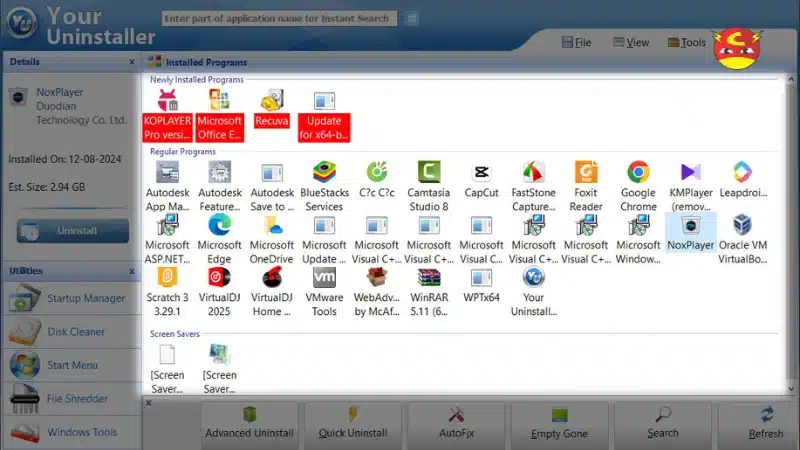This screenshot has height=450, width=800.
Task: Select the Microsoft ASP.NET icon
Action: click(x=167, y=225)
